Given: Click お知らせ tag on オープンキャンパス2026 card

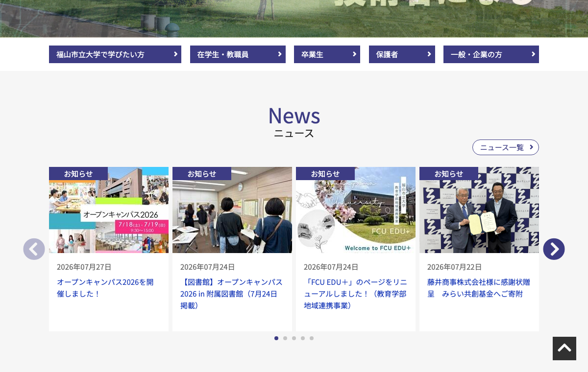Looking at the screenshot, I should tap(78, 173).
